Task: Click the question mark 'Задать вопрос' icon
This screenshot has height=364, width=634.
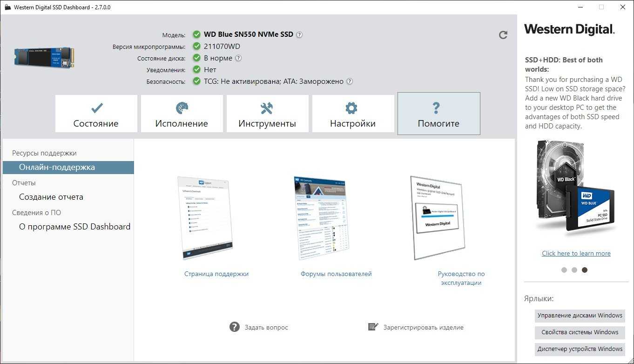Action: coord(235,327)
